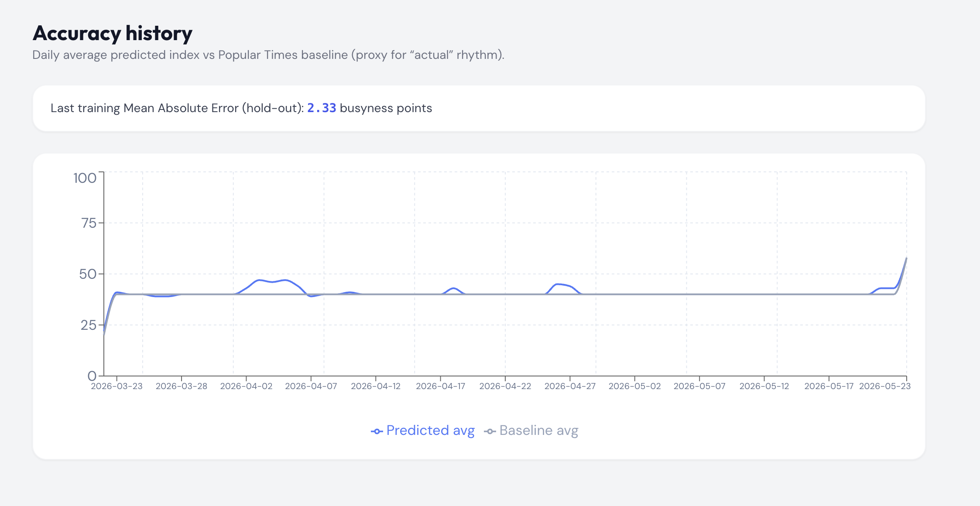The width and height of the screenshot is (980, 506).
Task: Select the Accuracy history heading
Action: 113,34
